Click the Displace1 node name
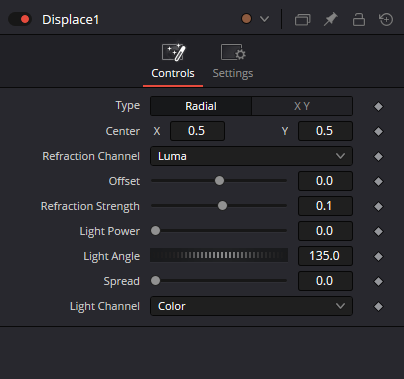This screenshot has height=379, width=404. point(70,20)
